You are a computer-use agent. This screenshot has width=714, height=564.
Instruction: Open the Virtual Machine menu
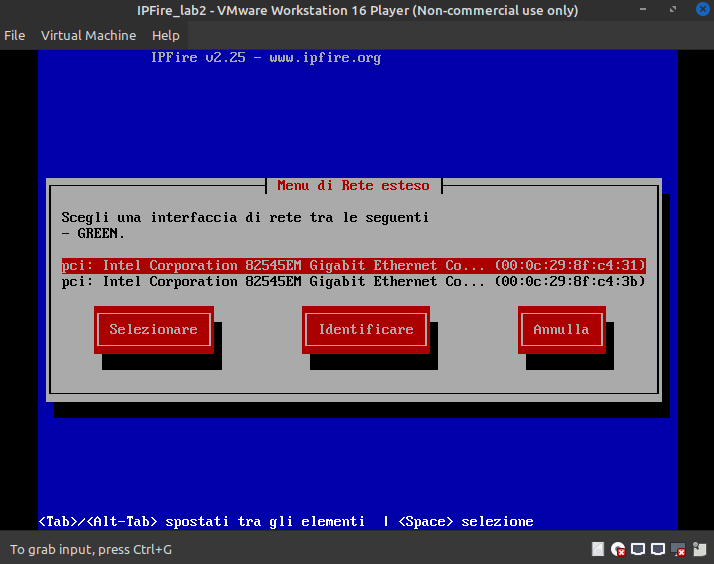click(88, 36)
